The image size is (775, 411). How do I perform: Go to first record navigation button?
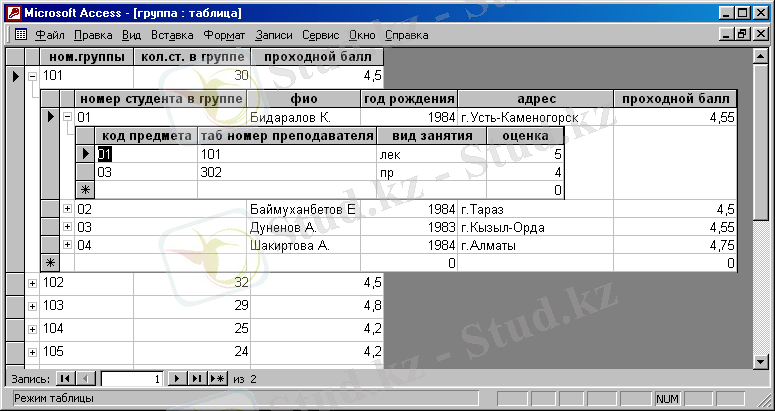pyautogui.click(x=66, y=379)
